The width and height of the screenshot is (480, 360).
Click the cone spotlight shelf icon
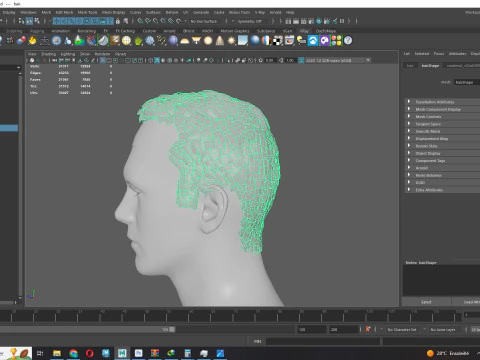point(220,41)
